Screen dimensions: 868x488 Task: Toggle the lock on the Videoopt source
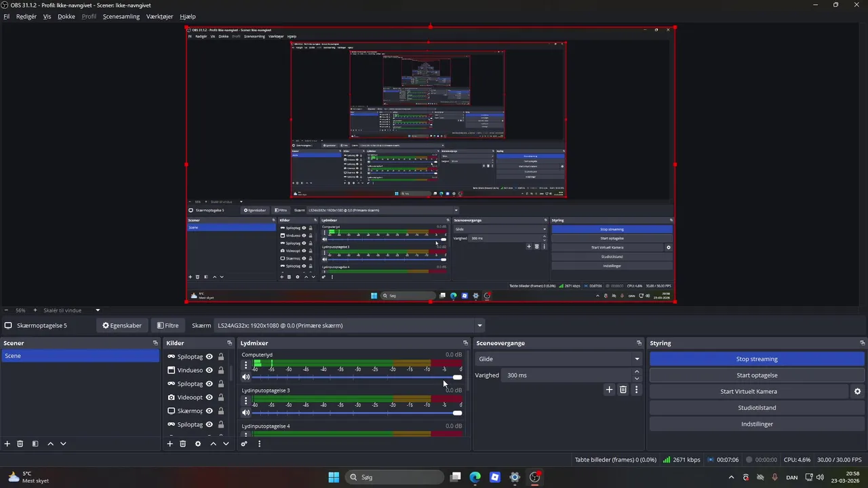tap(221, 397)
